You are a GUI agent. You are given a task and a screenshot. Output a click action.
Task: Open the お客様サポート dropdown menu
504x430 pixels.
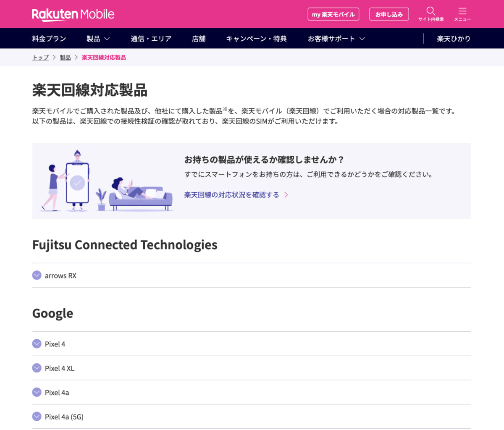(336, 39)
